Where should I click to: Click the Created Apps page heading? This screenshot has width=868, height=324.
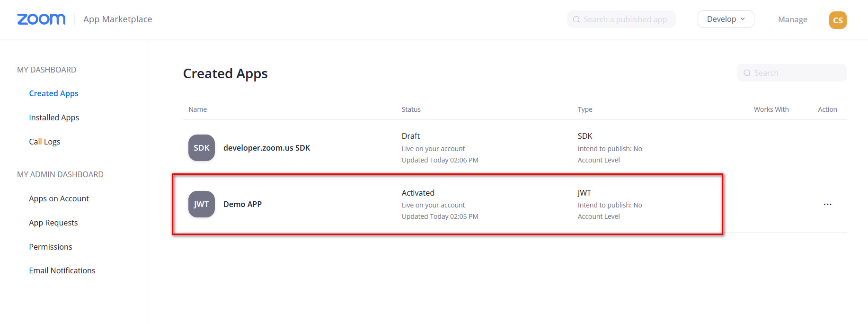click(225, 73)
